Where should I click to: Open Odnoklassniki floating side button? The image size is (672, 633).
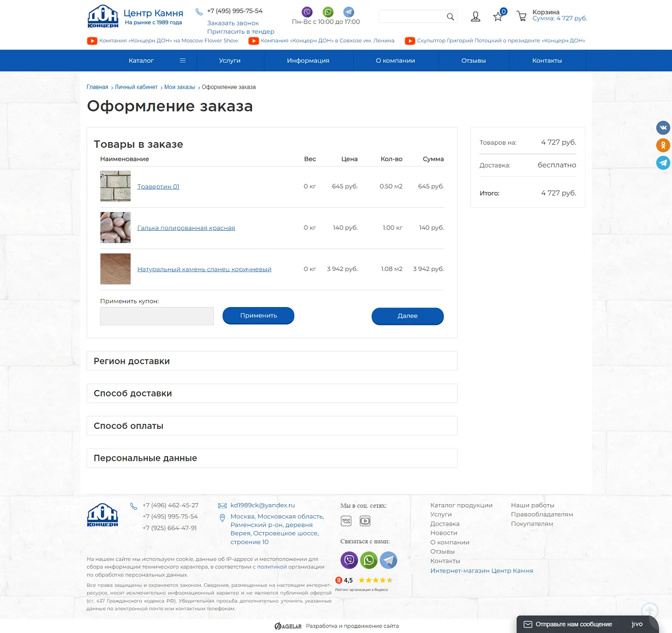click(663, 145)
